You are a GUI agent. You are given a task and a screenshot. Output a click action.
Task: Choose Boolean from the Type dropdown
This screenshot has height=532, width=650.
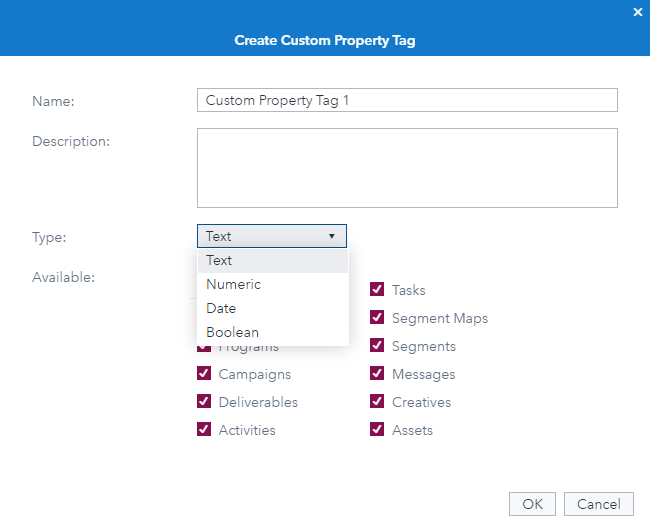click(x=272, y=333)
